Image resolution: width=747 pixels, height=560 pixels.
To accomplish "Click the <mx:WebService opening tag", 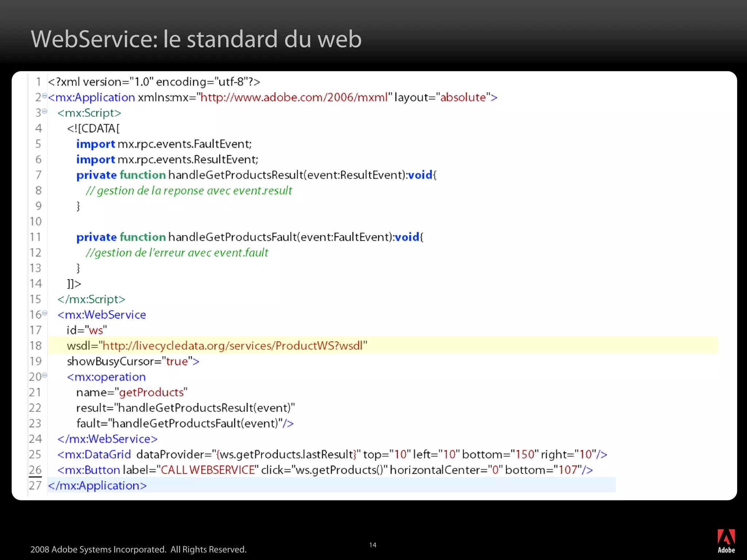I will coord(102,315).
